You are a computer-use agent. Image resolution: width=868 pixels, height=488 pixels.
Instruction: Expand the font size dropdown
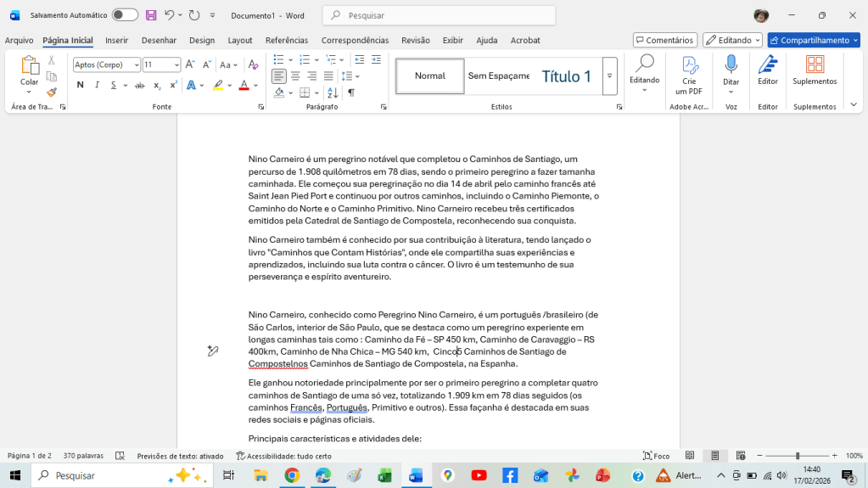[176, 65]
